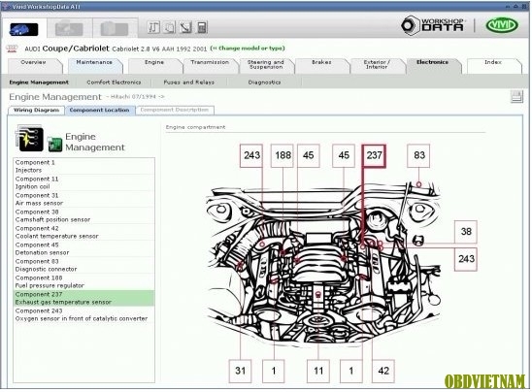The width and height of the screenshot is (532, 392).
Task: Click the print icon near Engine Management title
Action: pos(516,97)
